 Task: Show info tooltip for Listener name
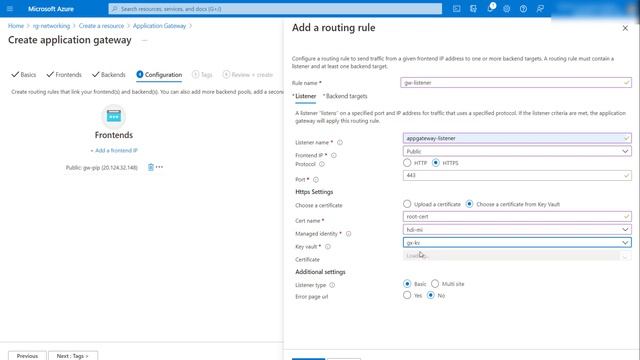click(x=340, y=142)
